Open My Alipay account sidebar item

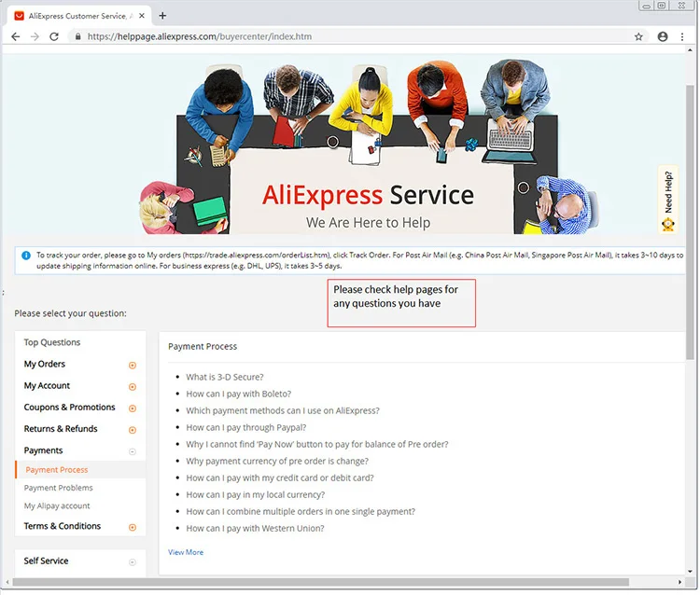coord(57,505)
